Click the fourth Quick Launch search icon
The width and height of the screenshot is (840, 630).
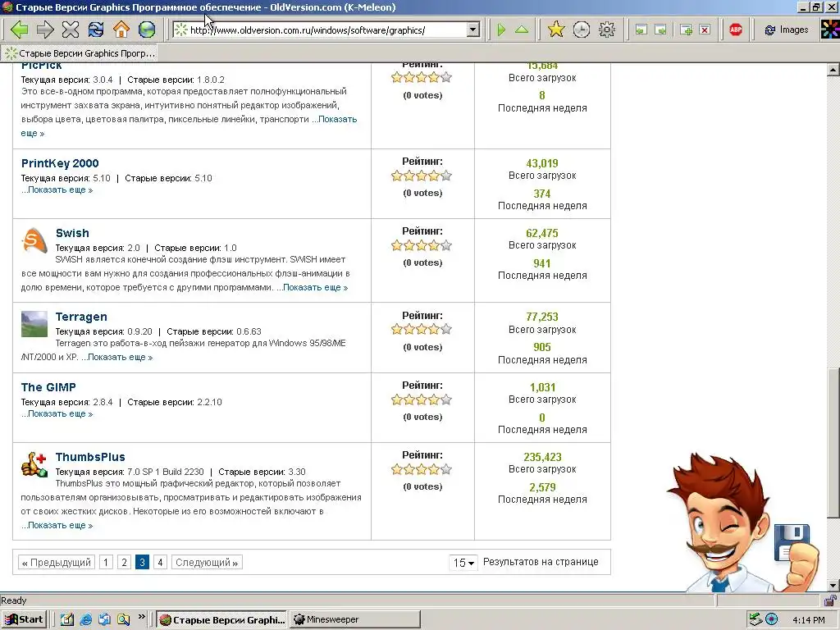tap(123, 620)
